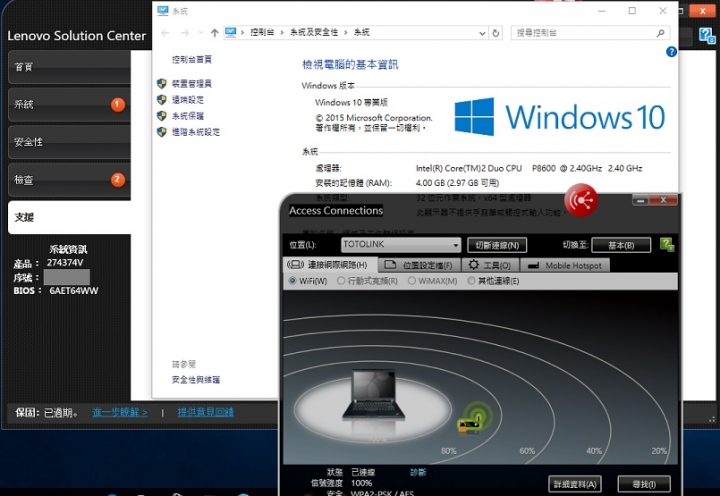Click the orange badge 1 on 系統

pyautogui.click(x=118, y=105)
